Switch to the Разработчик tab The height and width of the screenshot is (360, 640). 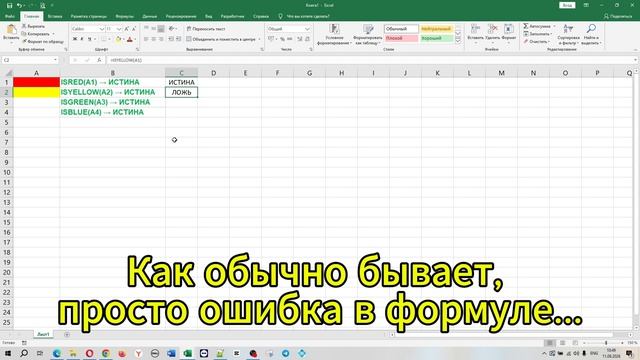coord(232,16)
